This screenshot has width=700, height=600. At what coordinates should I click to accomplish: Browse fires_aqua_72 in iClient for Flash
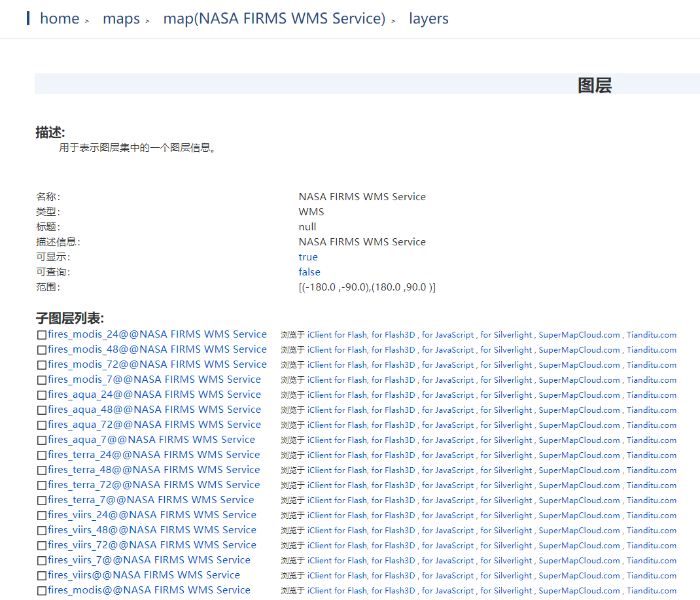point(337,425)
